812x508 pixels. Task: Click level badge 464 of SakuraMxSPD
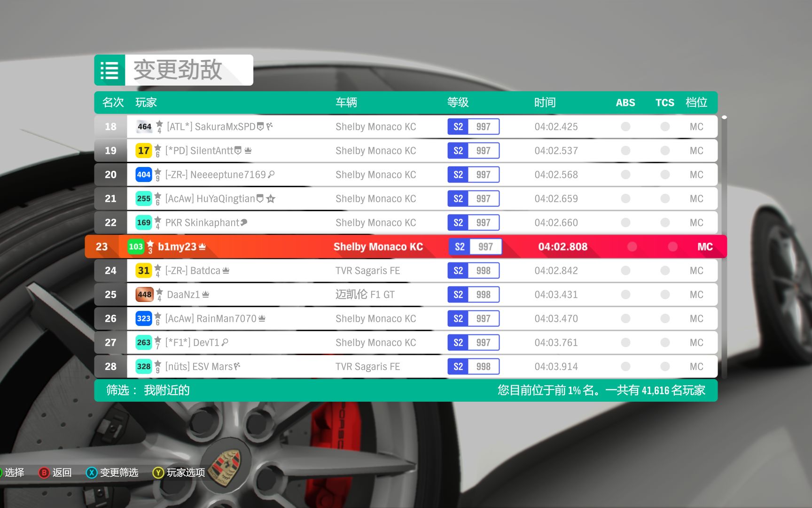click(144, 127)
